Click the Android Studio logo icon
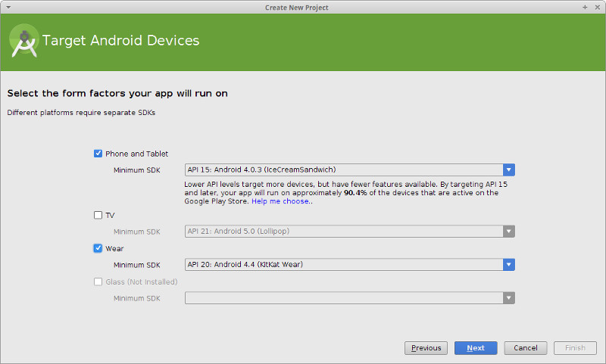This screenshot has width=606, height=364. 24,41
